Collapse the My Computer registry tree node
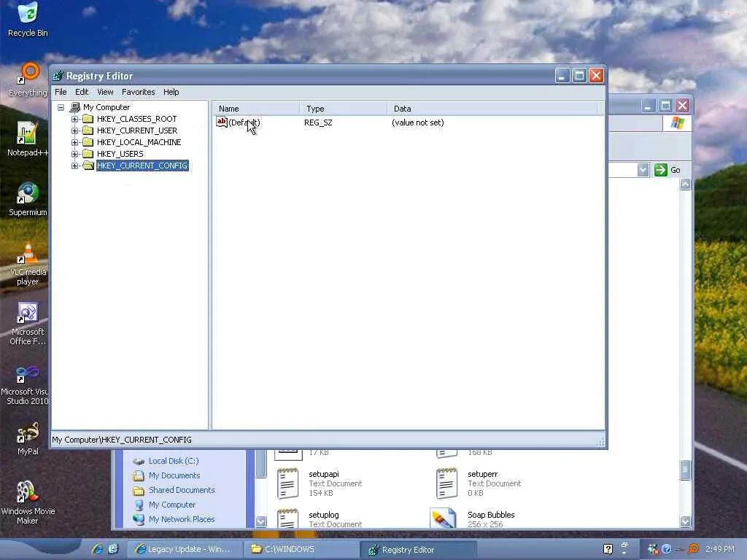This screenshot has width=747, height=560. tap(61, 107)
